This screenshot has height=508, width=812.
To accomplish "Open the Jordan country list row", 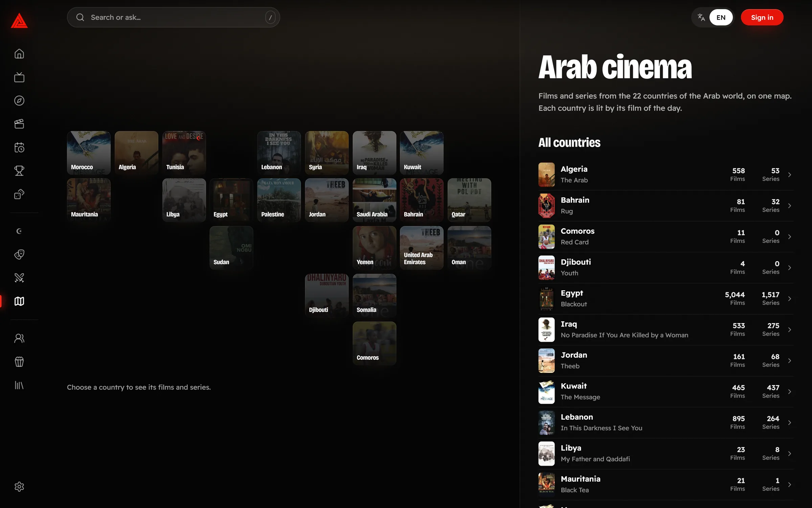I will (666, 361).
